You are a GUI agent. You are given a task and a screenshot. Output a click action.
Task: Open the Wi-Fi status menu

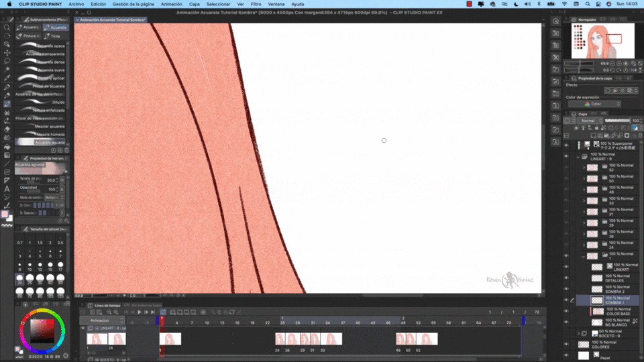pos(564,4)
